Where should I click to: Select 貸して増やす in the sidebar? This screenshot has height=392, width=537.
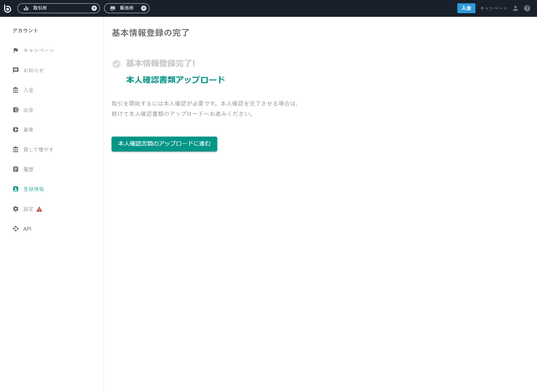38,150
